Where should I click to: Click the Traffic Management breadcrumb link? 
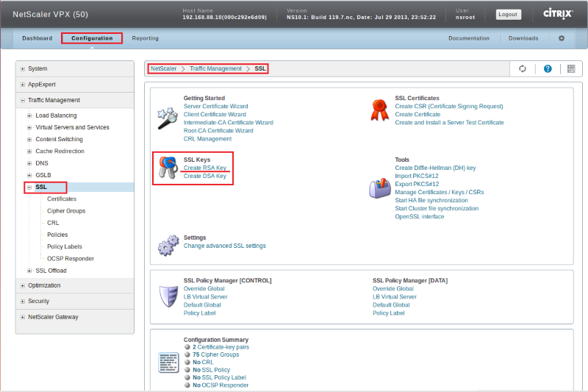pos(215,68)
